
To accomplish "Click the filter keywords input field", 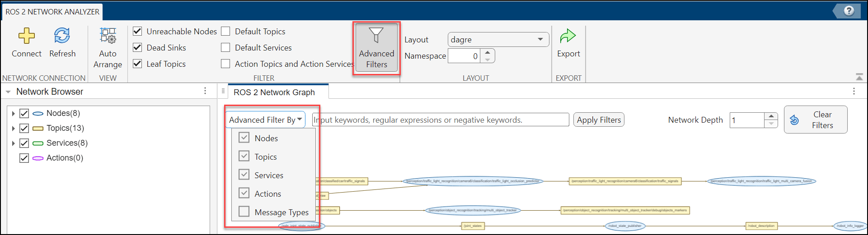I will [441, 120].
